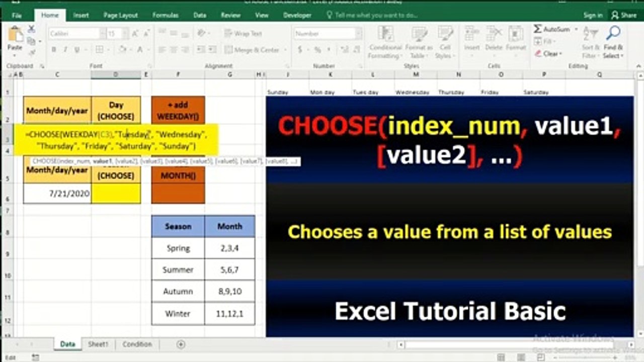Switch to the Review tab
The height and width of the screenshot is (362, 644).
click(231, 15)
